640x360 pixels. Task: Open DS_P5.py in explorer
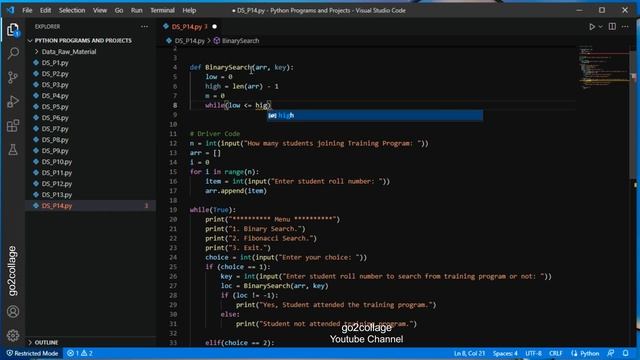(x=55, y=107)
